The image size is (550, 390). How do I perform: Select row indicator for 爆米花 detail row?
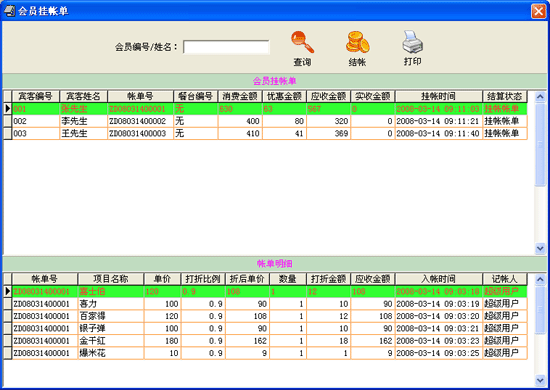coord(7,353)
